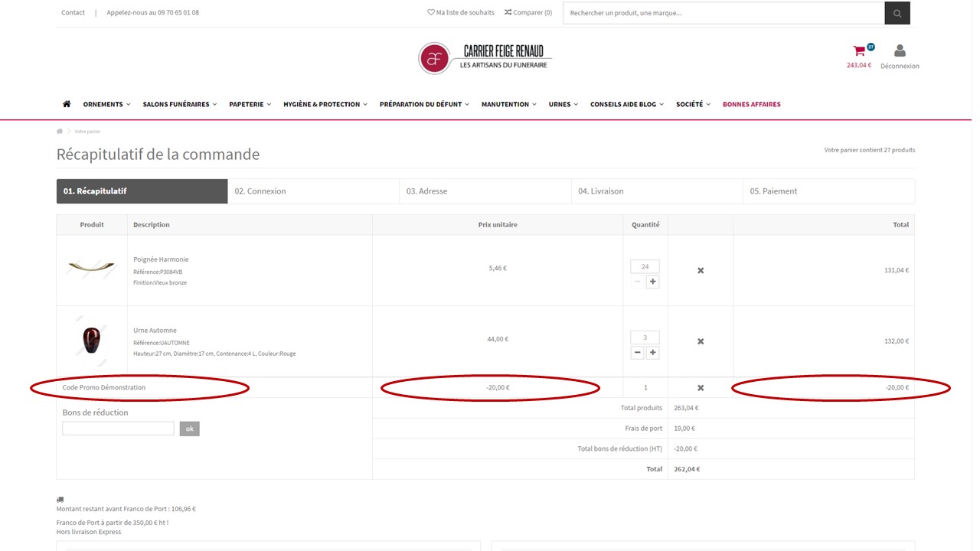The height and width of the screenshot is (551, 980).
Task: Decrease quantity of Urne Automne
Action: pyautogui.click(x=637, y=353)
